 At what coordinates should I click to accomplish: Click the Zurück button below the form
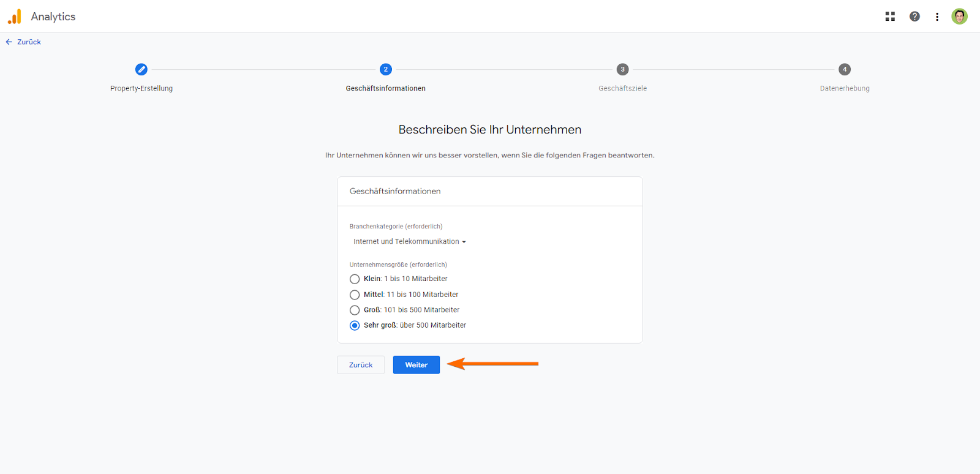click(361, 365)
